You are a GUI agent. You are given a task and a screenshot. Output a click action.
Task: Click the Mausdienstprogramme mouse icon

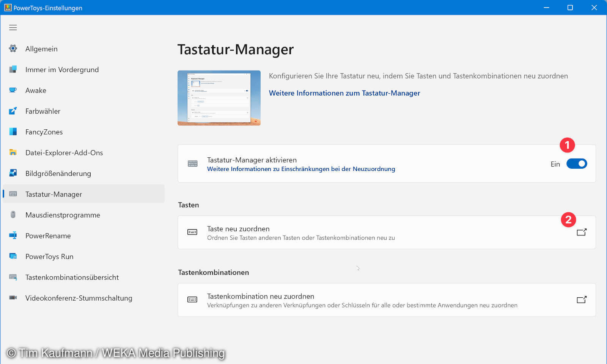(x=13, y=215)
